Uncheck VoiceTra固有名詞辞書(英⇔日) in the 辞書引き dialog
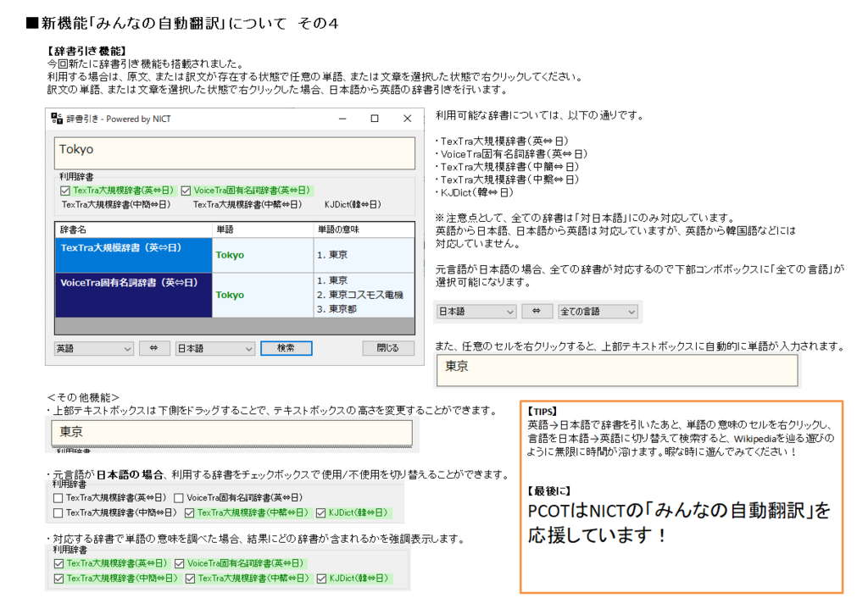The height and width of the screenshot is (609, 868). 186,191
